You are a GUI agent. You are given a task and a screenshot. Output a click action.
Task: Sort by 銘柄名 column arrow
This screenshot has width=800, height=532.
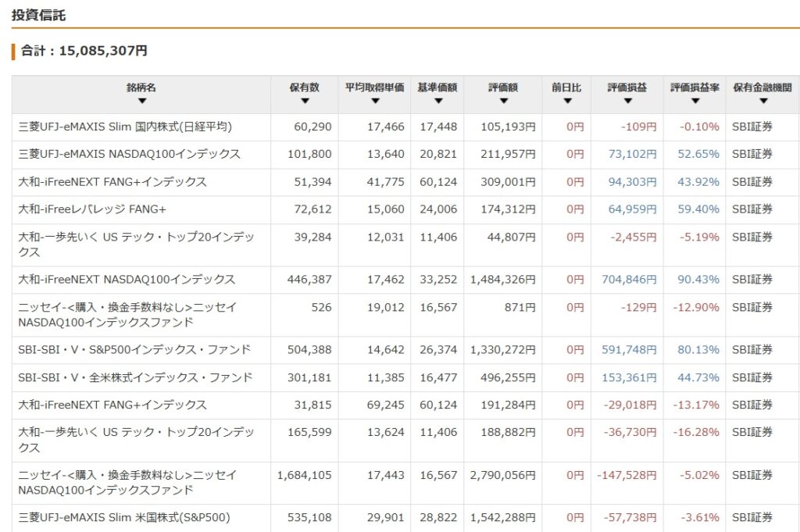tap(142, 101)
